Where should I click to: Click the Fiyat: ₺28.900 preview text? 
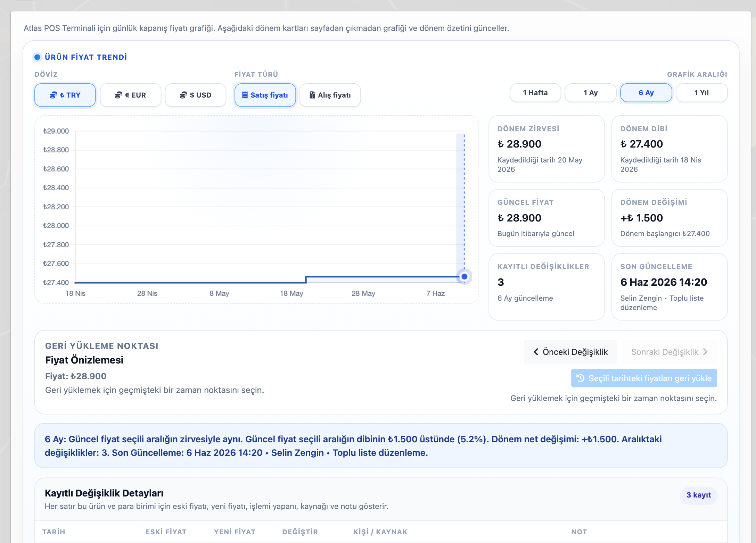tap(76, 376)
